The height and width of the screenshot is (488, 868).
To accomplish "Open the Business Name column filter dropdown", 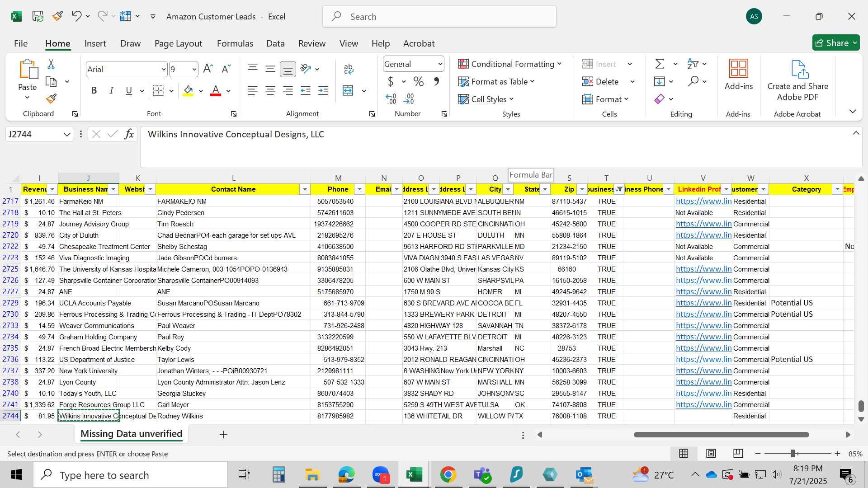I will [x=113, y=189].
